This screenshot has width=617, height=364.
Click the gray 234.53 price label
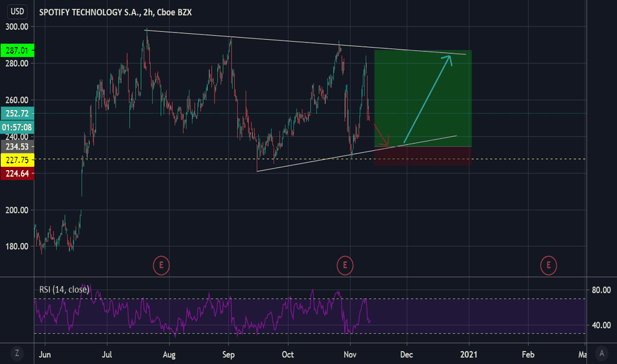point(17,147)
